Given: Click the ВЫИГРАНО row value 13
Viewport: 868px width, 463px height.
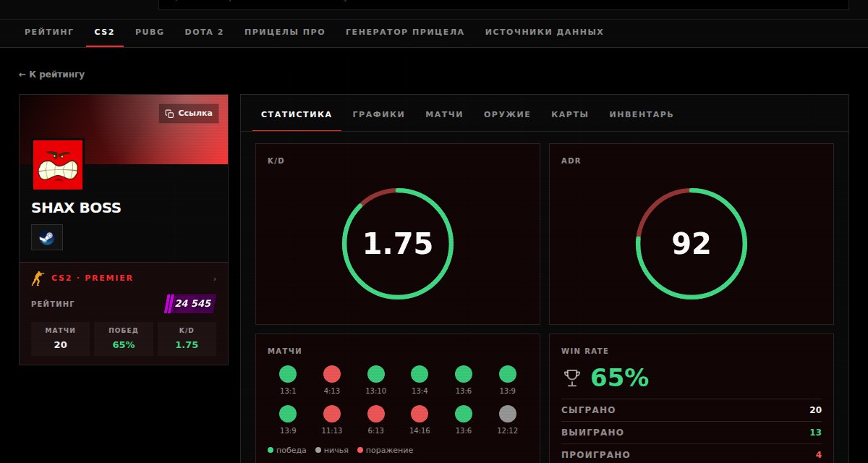Looking at the screenshot, I should 816,433.
